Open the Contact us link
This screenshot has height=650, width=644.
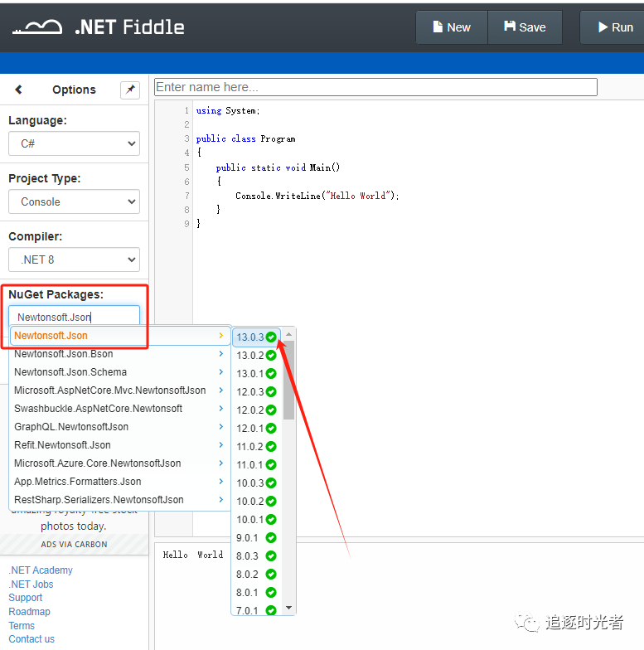click(x=31, y=639)
